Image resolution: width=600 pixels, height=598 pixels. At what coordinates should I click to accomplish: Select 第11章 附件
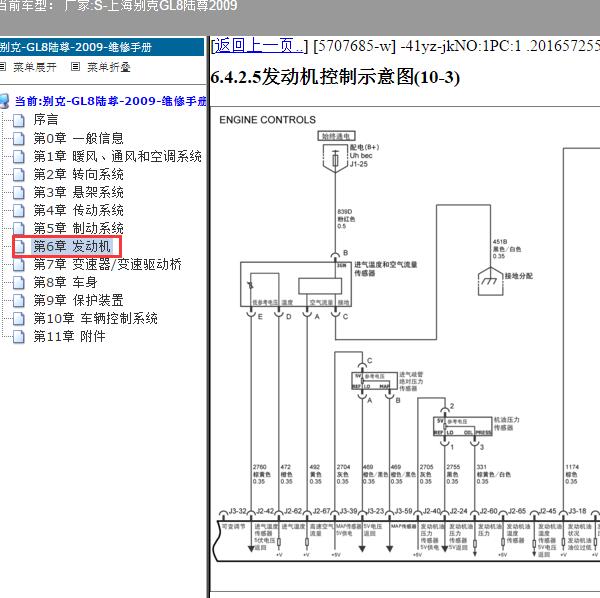69,336
